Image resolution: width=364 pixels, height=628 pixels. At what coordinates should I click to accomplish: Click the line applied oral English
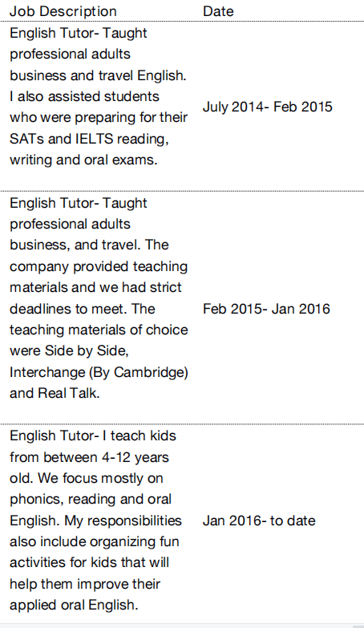point(74,606)
